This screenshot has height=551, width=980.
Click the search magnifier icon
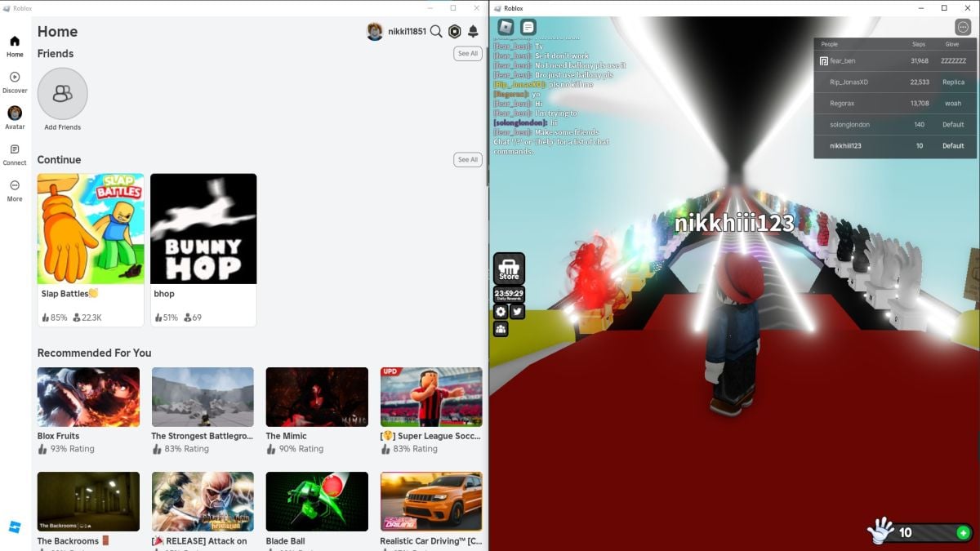point(436,31)
